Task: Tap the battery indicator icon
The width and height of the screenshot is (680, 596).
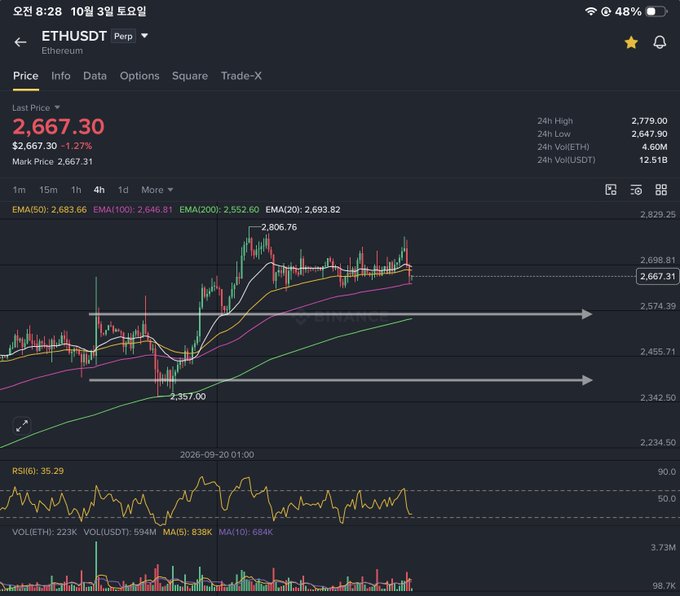Action: 657,11
